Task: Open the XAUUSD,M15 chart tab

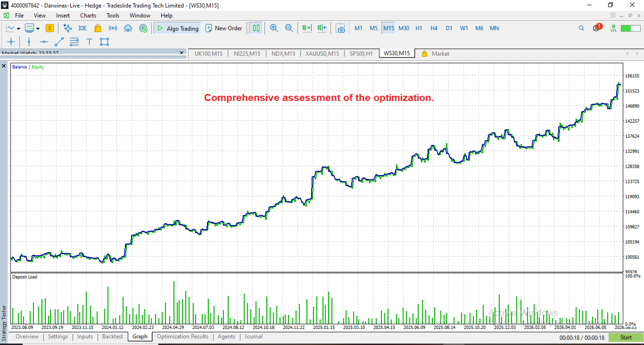Action: pyautogui.click(x=322, y=54)
